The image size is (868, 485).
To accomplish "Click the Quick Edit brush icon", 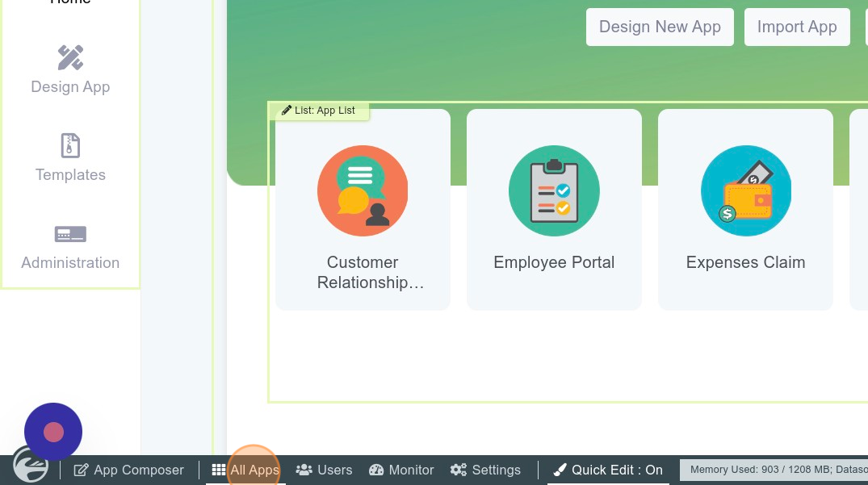I will point(560,470).
